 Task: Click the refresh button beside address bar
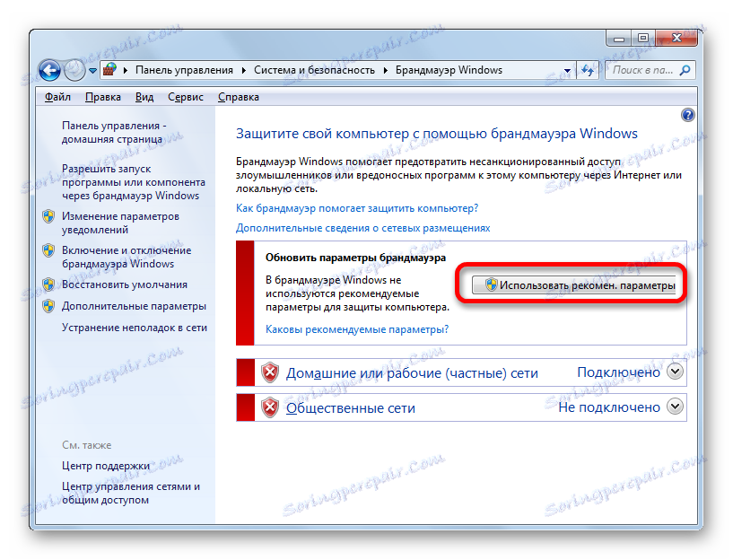(x=587, y=70)
